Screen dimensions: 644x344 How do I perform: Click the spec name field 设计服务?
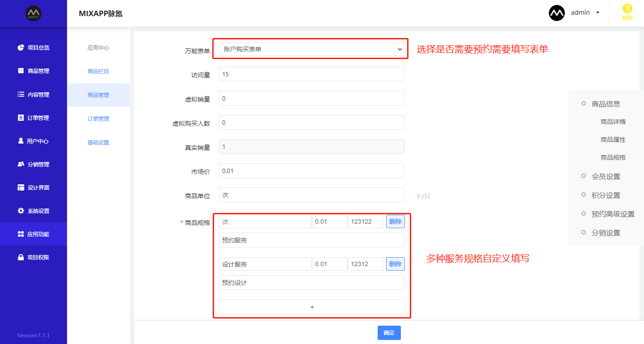[265, 264]
